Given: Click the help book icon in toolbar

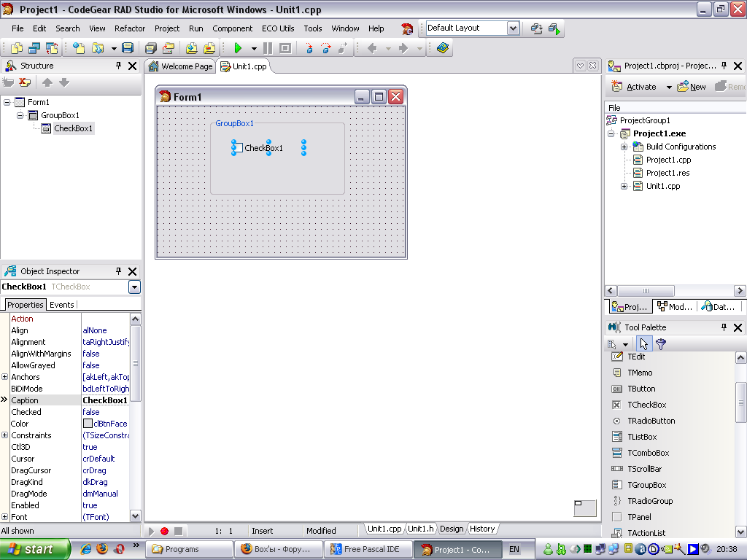Looking at the screenshot, I should tap(443, 48).
